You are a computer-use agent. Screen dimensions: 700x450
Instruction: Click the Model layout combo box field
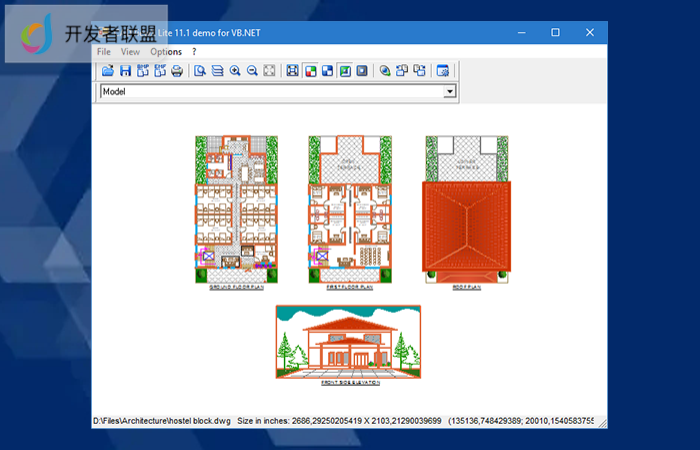(x=270, y=92)
